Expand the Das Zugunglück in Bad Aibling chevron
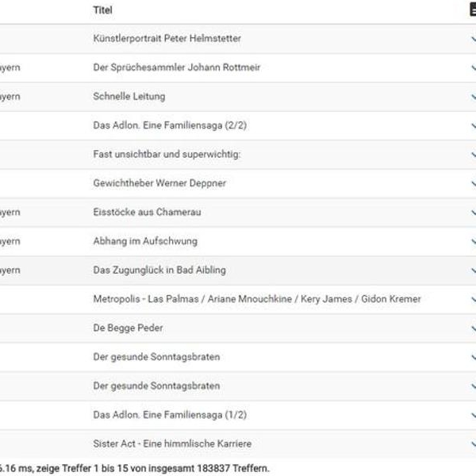Viewport: 476px width, 476px height. coord(474,271)
